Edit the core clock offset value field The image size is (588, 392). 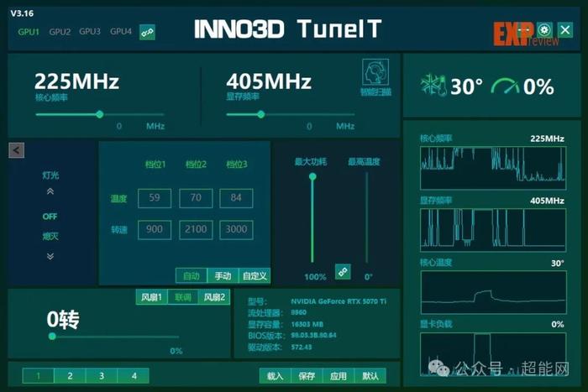[x=119, y=126]
